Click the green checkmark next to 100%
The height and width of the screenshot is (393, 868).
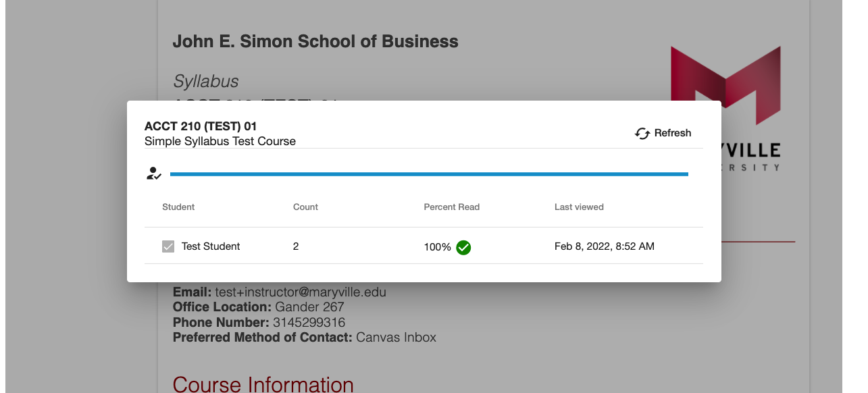point(463,247)
